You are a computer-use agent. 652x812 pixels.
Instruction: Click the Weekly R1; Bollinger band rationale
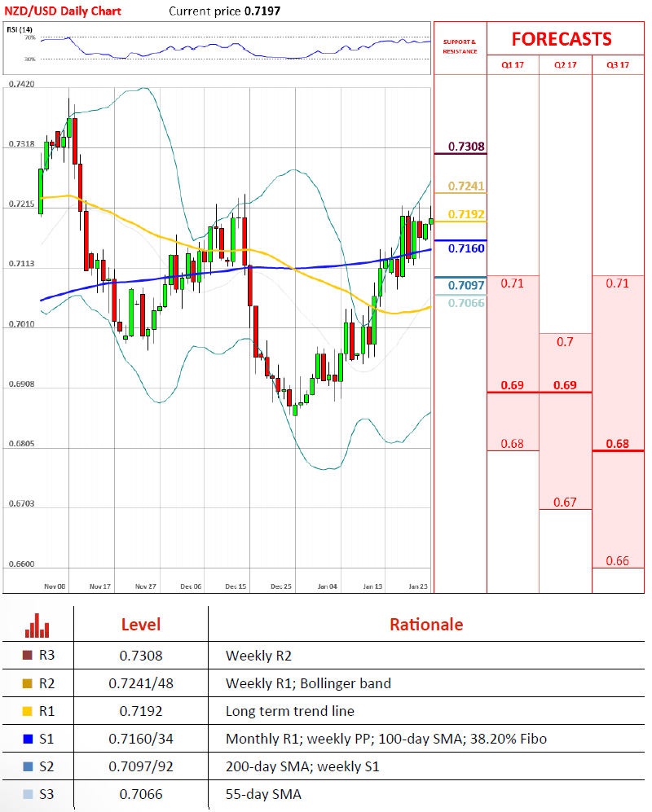tap(308, 684)
